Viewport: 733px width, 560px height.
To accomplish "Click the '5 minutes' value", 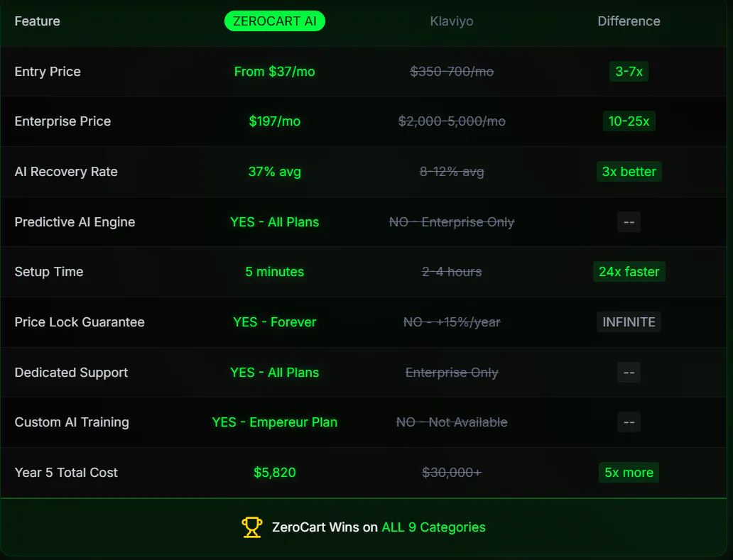I will pyautogui.click(x=275, y=271).
